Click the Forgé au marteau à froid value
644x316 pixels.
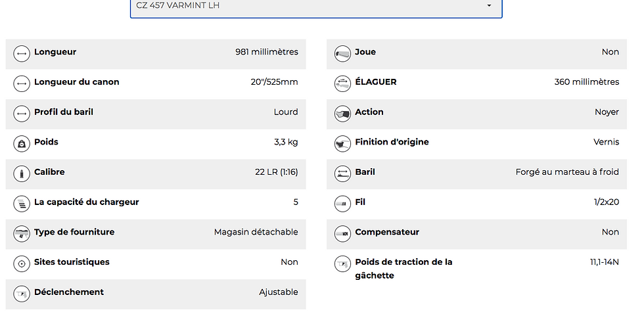coord(567,172)
